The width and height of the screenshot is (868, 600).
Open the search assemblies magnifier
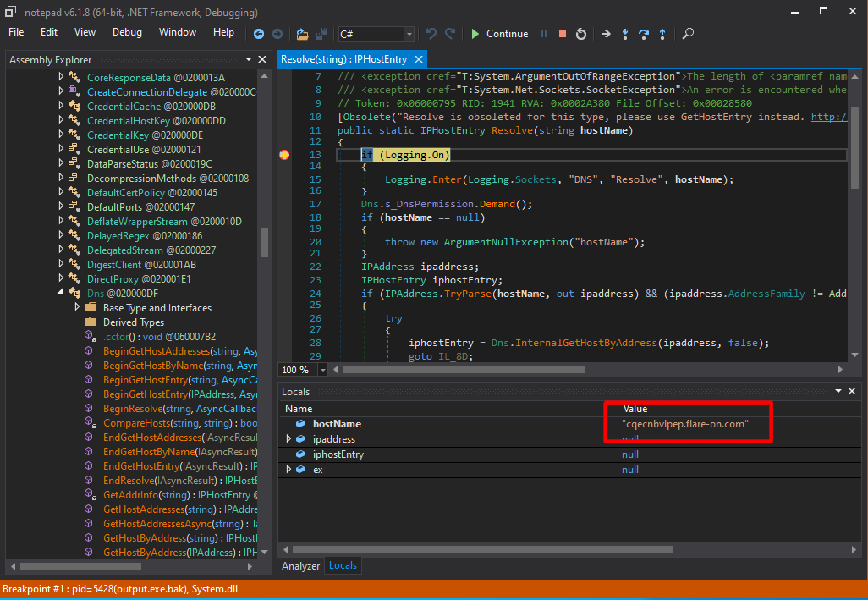(688, 34)
